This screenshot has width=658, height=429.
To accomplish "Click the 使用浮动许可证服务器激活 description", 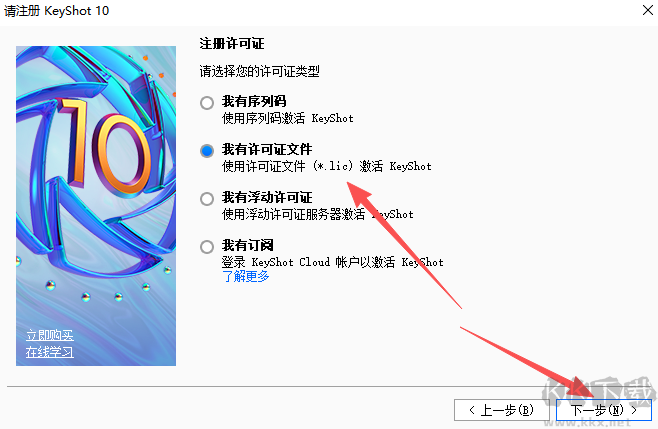I will tap(318, 214).
